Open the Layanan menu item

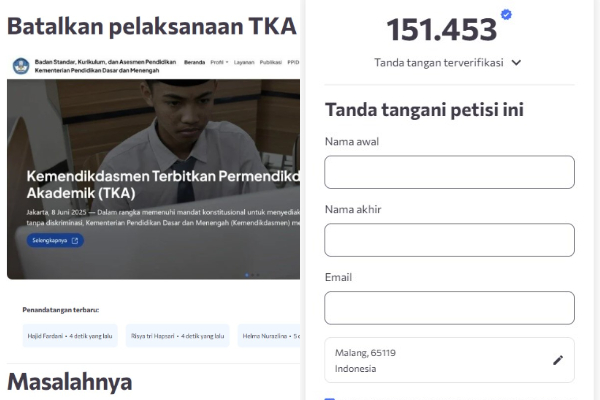[x=244, y=62]
